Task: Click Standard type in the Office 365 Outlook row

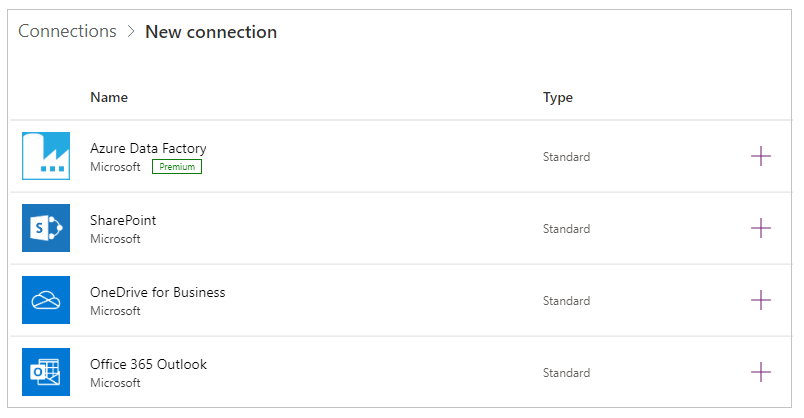Action: tap(566, 373)
